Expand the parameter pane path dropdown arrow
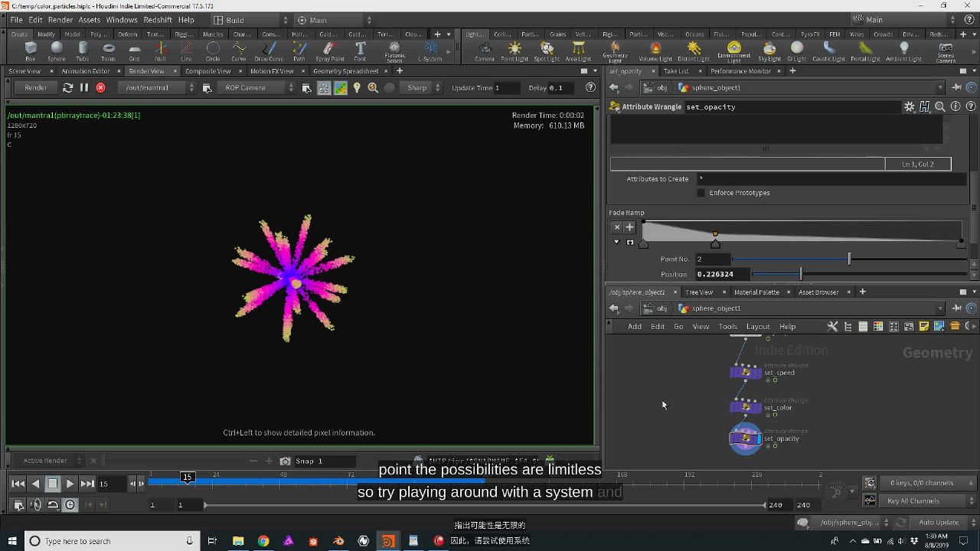The height and width of the screenshot is (551, 980). 940,88
